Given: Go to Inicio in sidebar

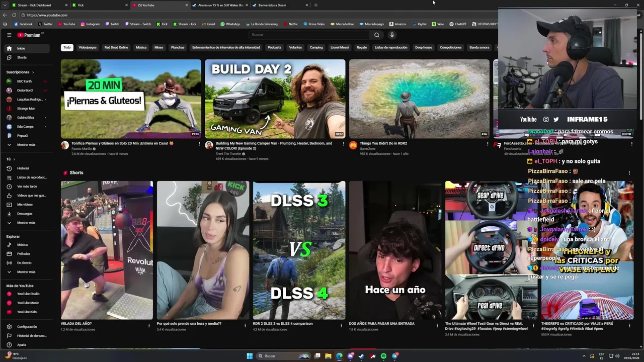Looking at the screenshot, I should pyautogui.click(x=28, y=48).
